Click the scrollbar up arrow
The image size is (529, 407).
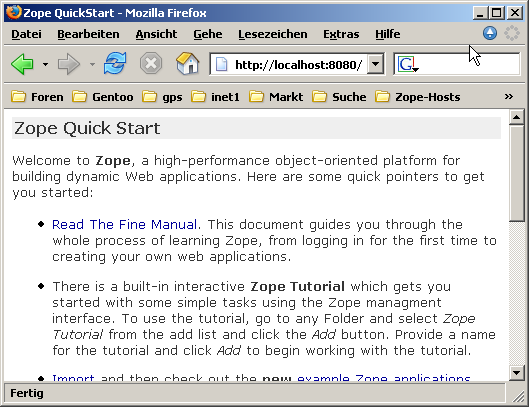tap(517, 117)
